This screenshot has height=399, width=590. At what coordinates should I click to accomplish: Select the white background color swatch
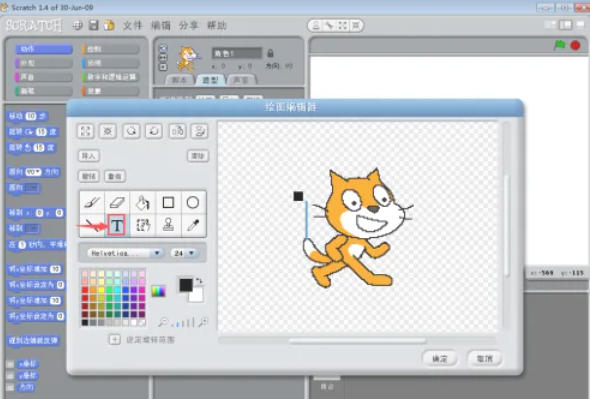point(197,296)
